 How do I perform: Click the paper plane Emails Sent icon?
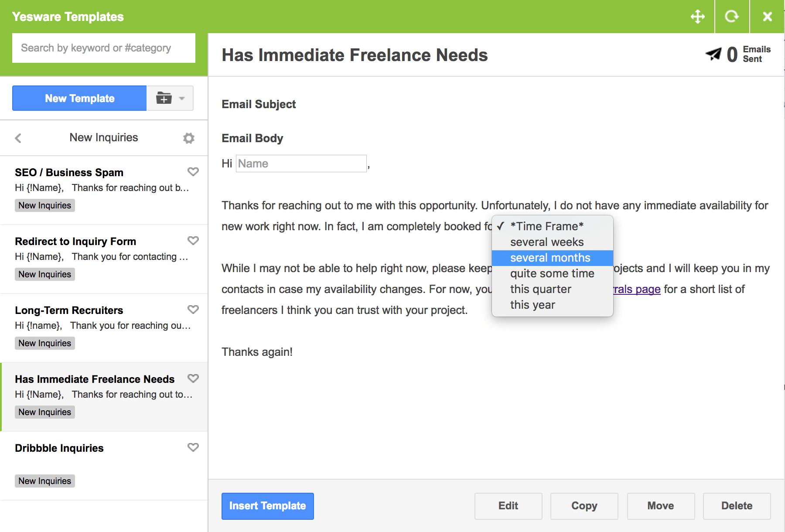click(713, 55)
